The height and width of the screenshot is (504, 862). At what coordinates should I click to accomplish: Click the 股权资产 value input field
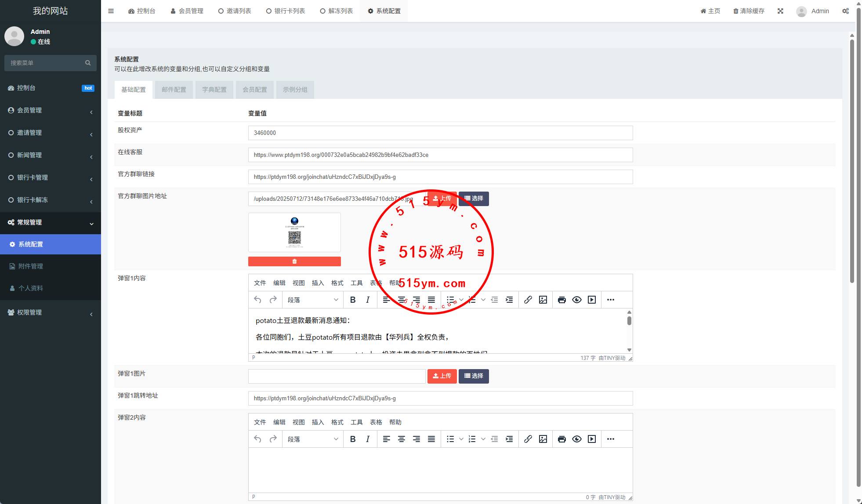(x=440, y=133)
